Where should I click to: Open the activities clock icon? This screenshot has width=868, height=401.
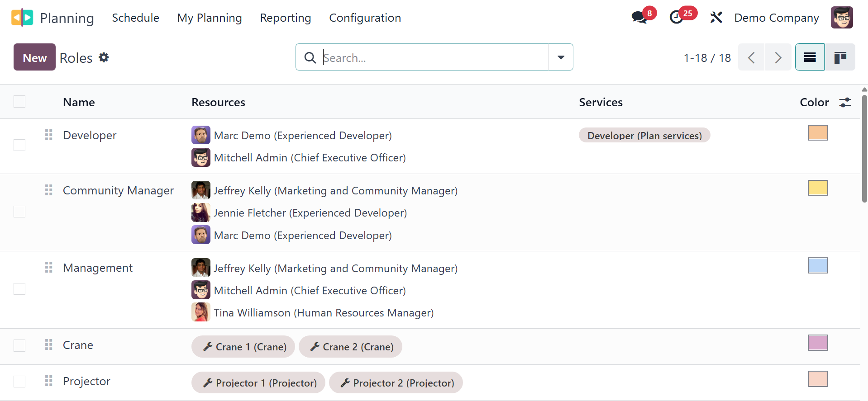click(x=677, y=18)
